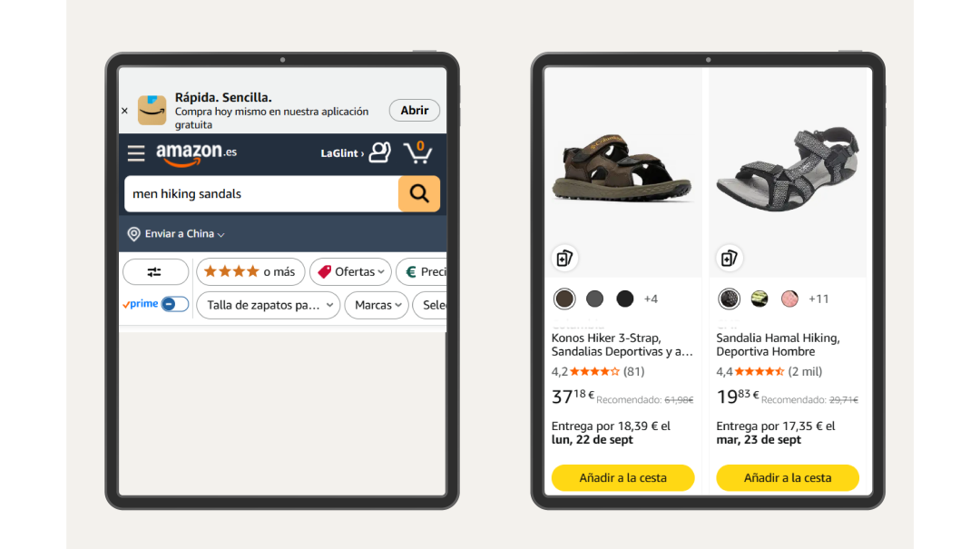Click the men hiking sandals search field
The width and height of the screenshot is (980, 549).
[x=261, y=194]
